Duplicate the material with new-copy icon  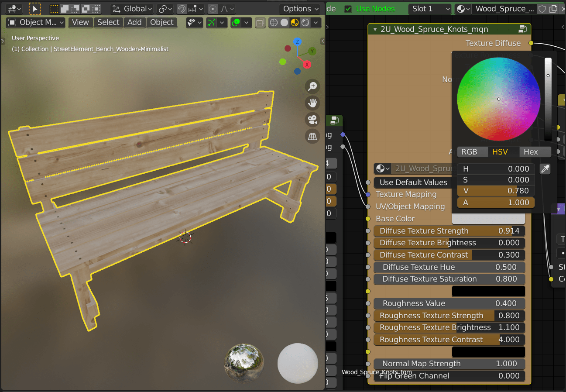click(554, 9)
